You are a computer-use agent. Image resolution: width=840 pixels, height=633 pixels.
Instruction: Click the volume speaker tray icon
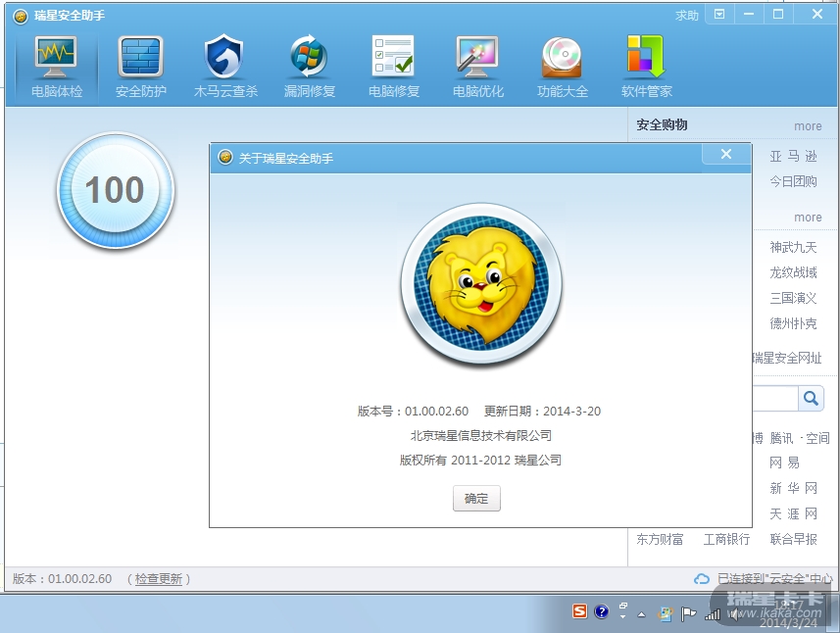point(734,614)
